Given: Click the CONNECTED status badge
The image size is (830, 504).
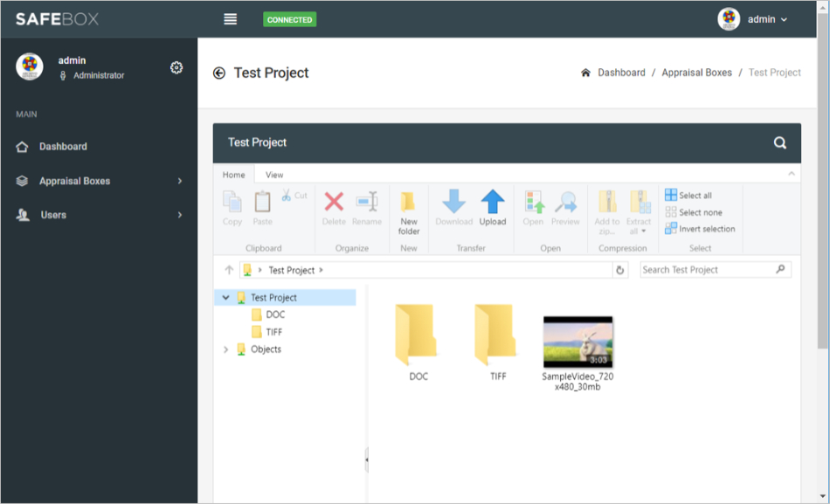Looking at the screenshot, I should click(x=289, y=19).
